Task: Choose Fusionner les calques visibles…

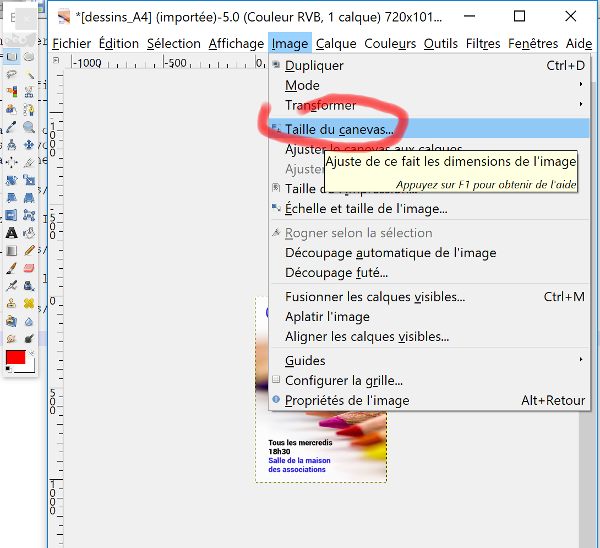Action: pyautogui.click(x=429, y=297)
